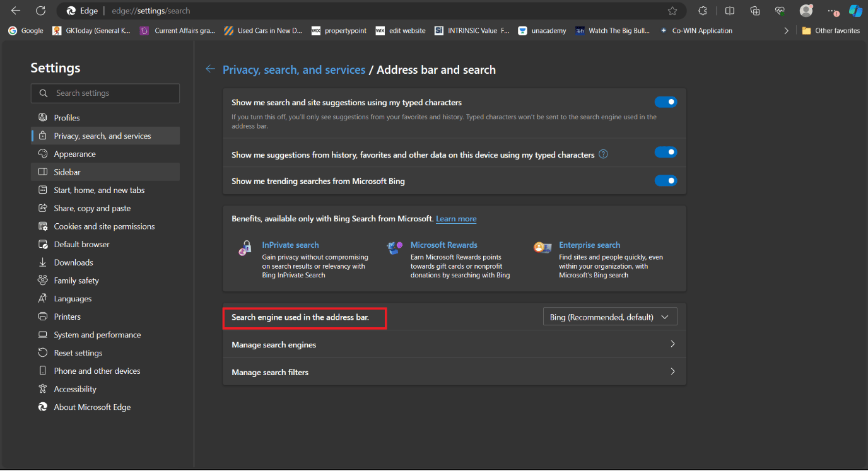
Task: Open the Bing (Recommended, default) search engine dropdown
Action: (610, 317)
